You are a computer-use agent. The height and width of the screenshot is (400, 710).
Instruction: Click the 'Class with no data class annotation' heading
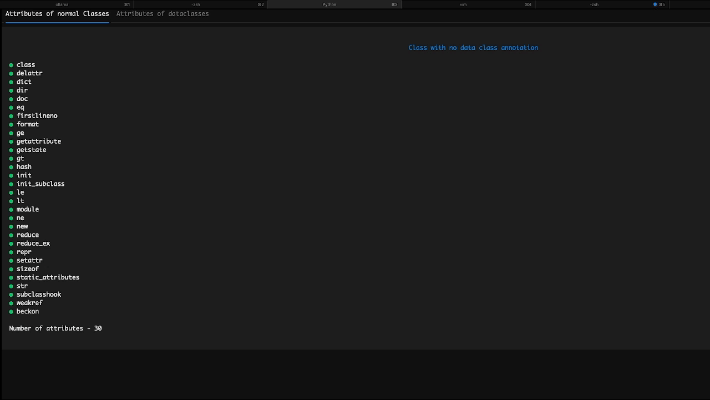473,48
